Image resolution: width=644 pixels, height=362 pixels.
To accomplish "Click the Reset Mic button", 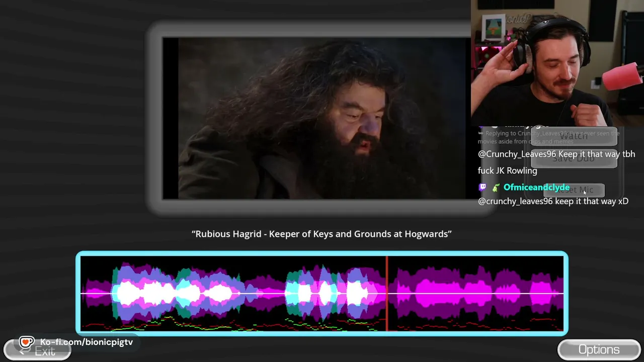I will click(x=574, y=190).
